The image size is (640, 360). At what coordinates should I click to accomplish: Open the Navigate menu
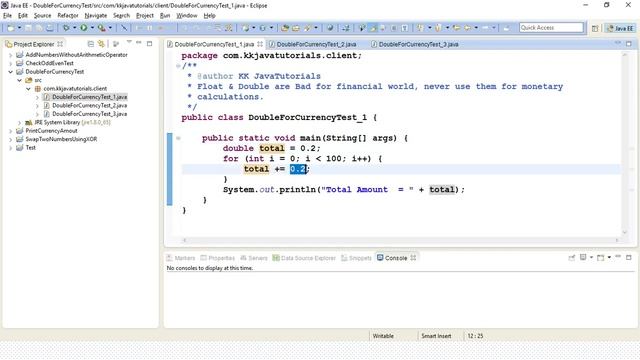(96, 16)
